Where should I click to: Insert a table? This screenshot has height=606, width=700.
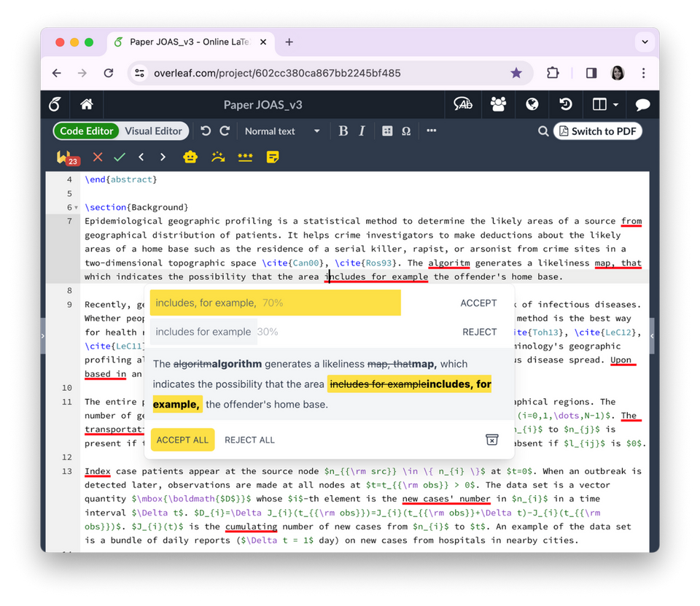click(387, 131)
